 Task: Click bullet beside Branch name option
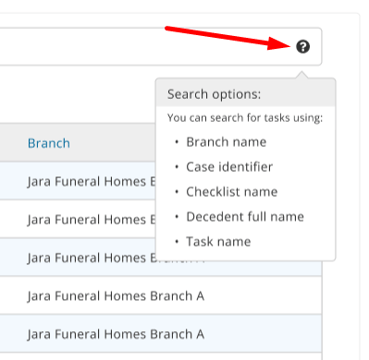tap(177, 142)
